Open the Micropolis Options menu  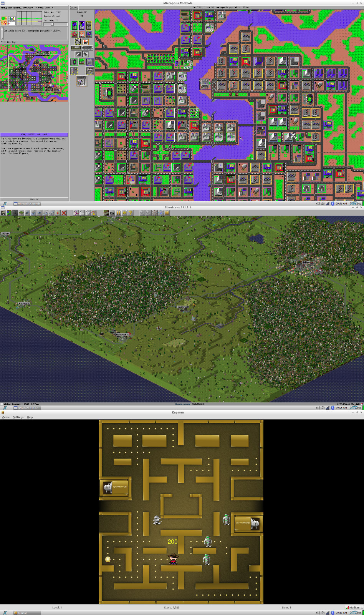[x=17, y=8]
